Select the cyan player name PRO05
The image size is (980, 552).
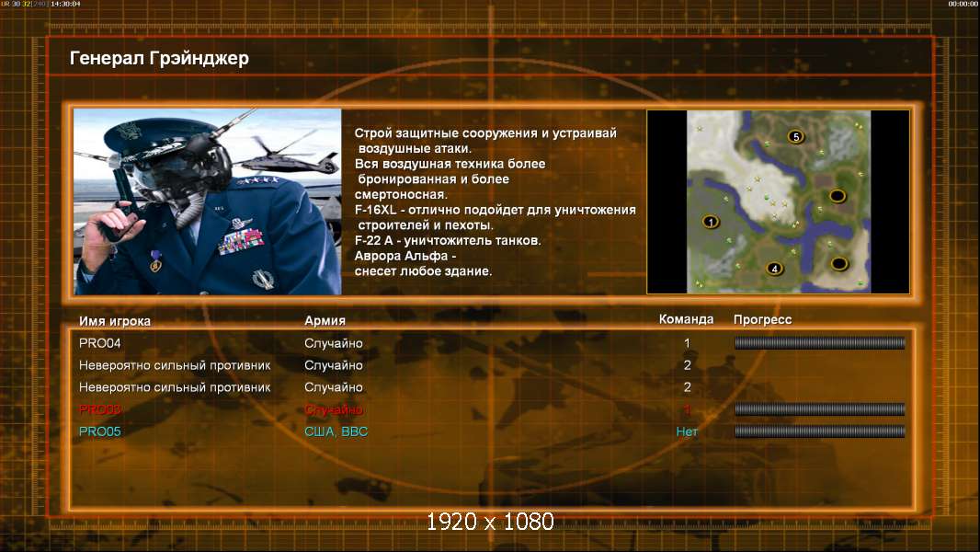[x=100, y=431]
